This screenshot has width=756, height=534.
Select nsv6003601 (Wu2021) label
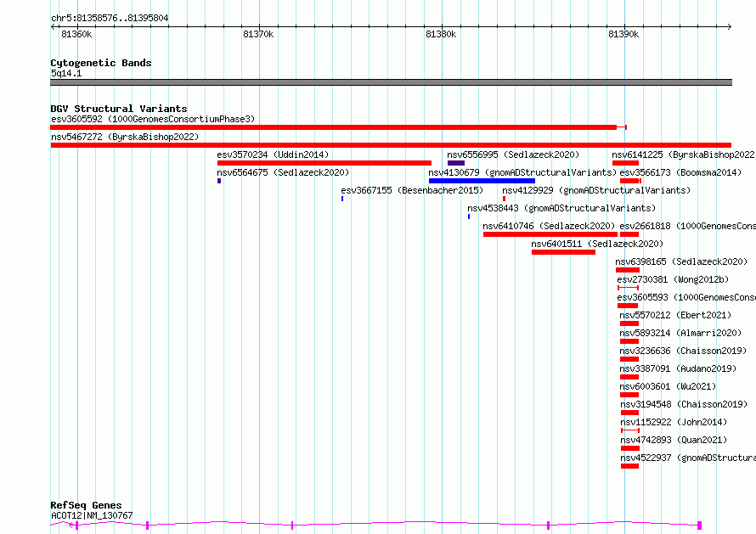[x=668, y=386]
